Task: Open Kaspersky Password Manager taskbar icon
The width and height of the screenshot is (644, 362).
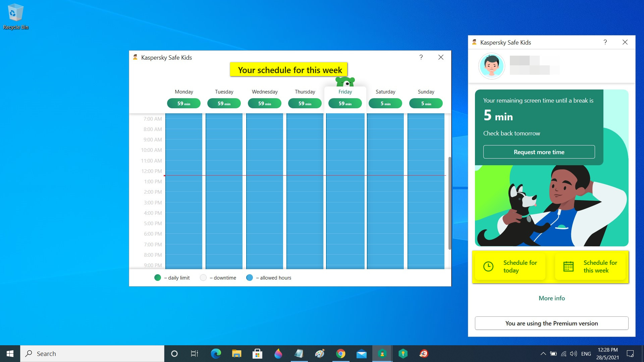Action: [403, 354]
